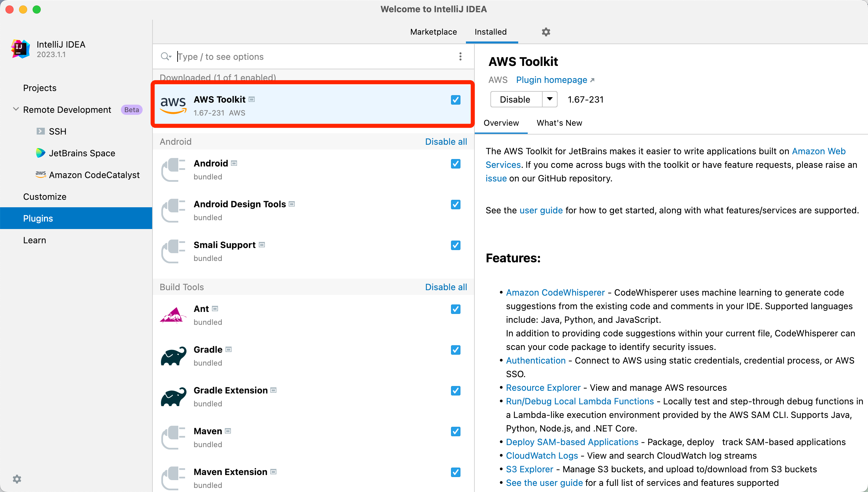Open the plugin settings gear next to Installed
This screenshot has height=492, width=868.
(x=546, y=32)
